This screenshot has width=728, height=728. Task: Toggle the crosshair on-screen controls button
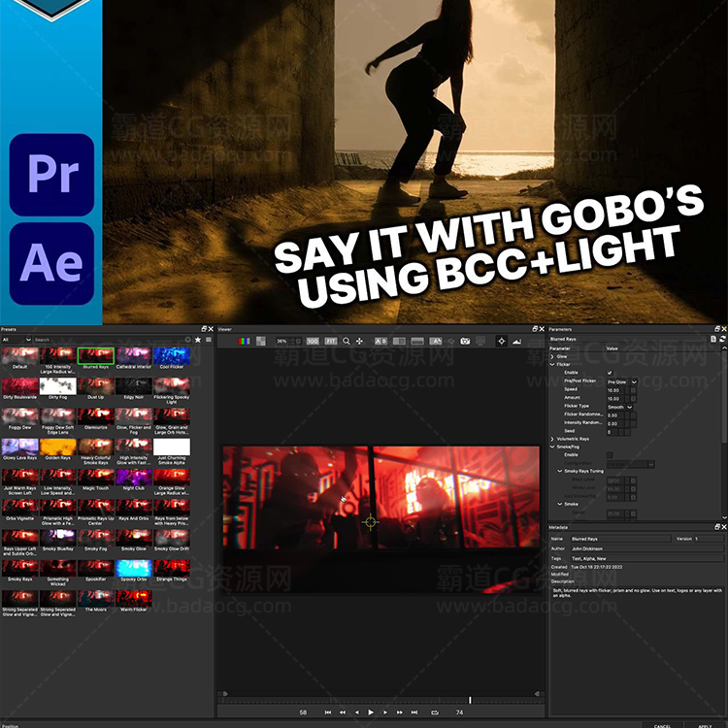coord(501,342)
